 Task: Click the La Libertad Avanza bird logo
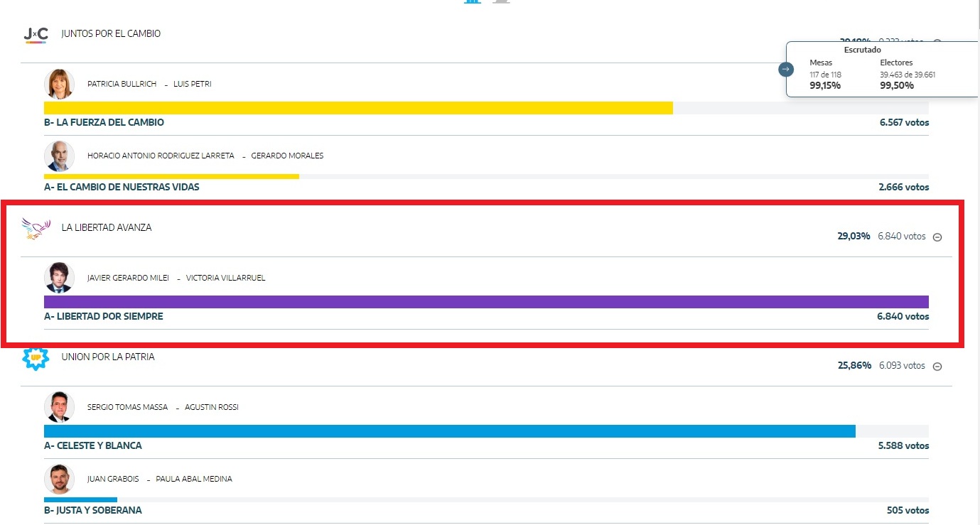click(36, 229)
